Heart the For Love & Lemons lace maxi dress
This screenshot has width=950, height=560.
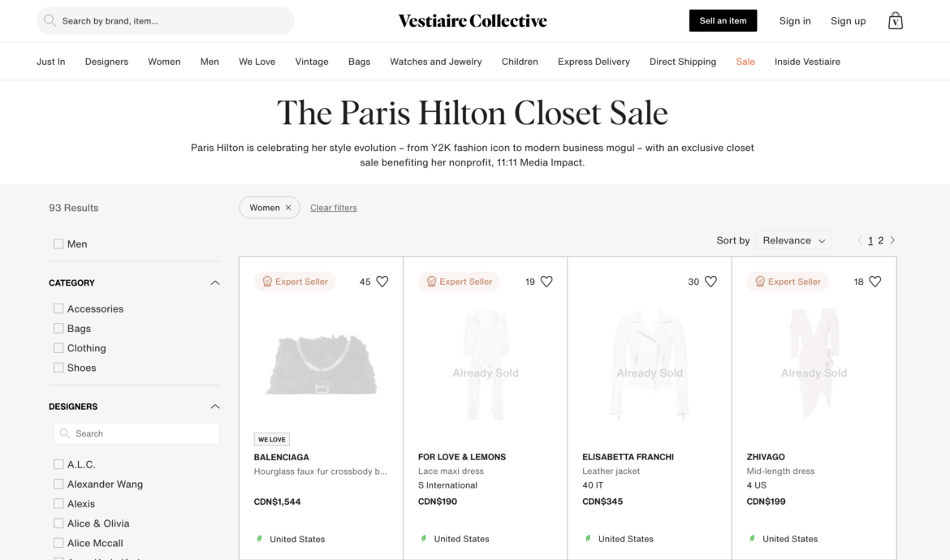(547, 281)
